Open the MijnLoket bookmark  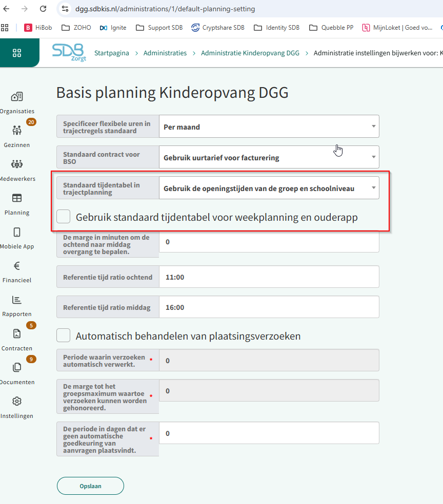pyautogui.click(x=397, y=28)
